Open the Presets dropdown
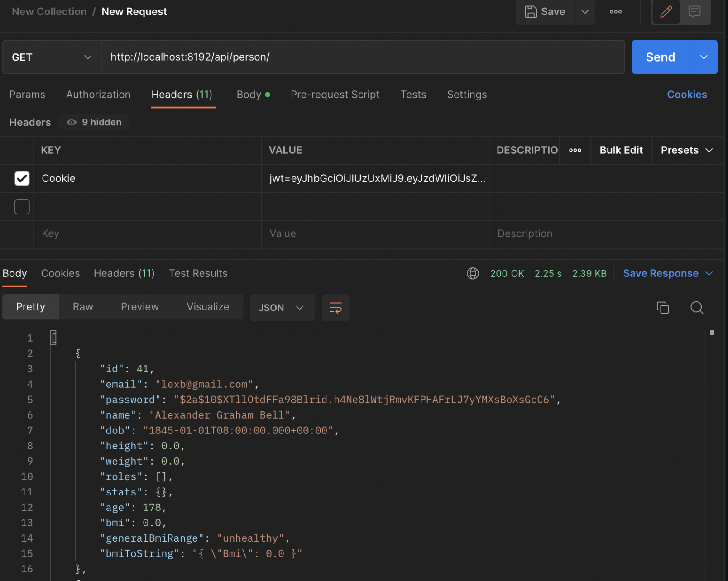 tap(687, 150)
